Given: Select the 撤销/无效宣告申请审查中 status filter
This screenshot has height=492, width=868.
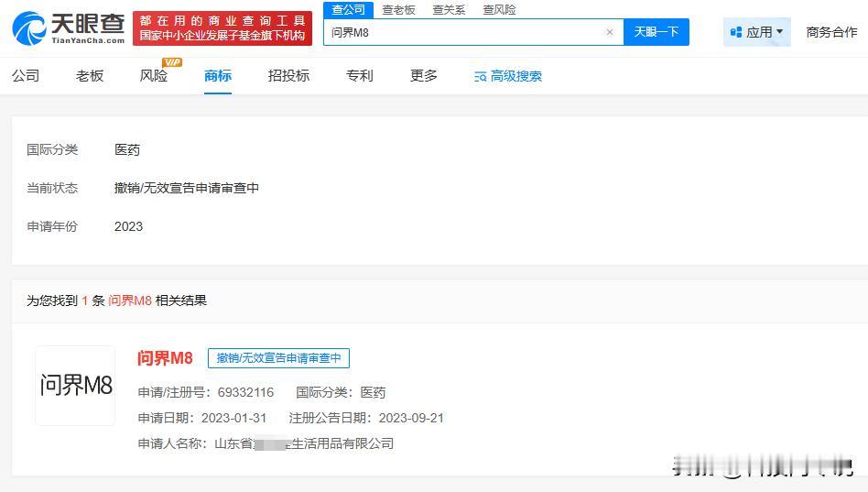Looking at the screenshot, I should tap(187, 188).
